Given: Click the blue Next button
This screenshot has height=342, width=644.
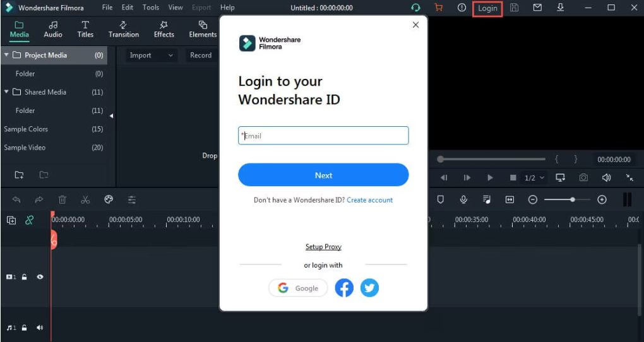Looking at the screenshot, I should pos(323,175).
